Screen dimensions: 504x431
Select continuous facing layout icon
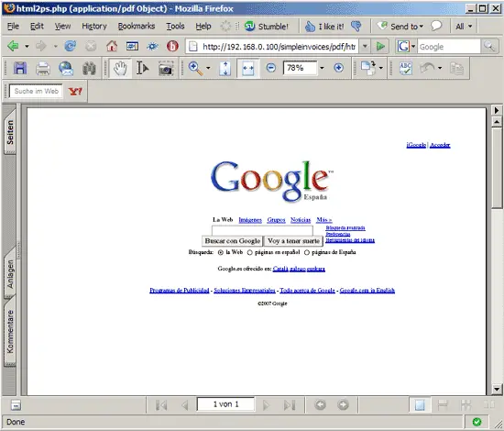coord(466,404)
